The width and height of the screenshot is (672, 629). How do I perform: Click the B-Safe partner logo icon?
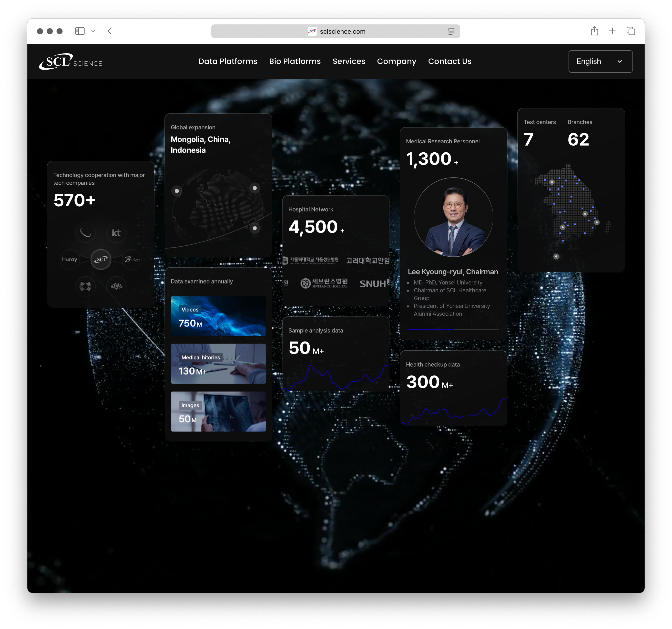pyautogui.click(x=132, y=259)
